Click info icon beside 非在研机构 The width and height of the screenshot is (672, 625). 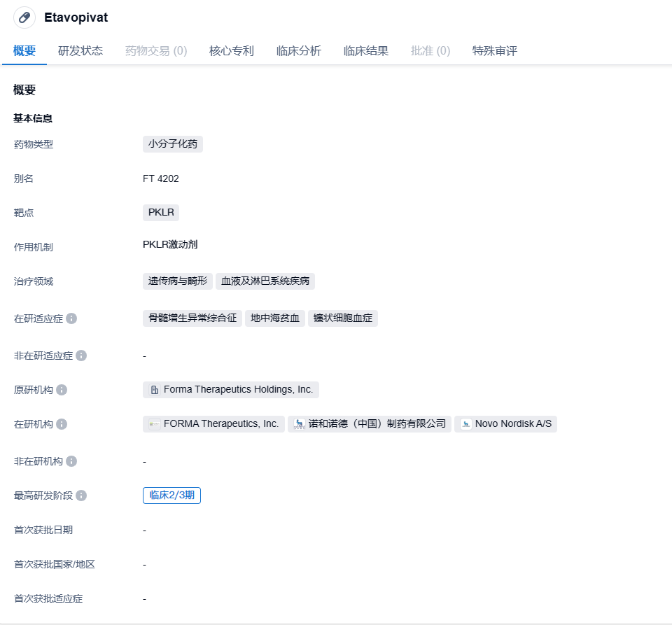pyautogui.click(x=71, y=461)
